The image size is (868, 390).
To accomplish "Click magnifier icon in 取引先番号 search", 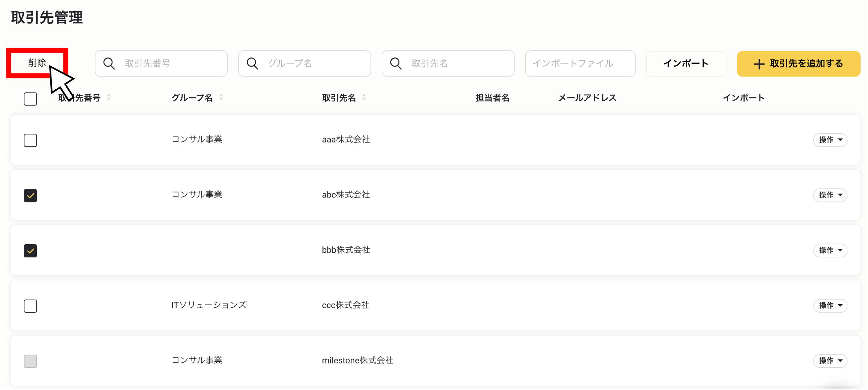I will pyautogui.click(x=109, y=63).
